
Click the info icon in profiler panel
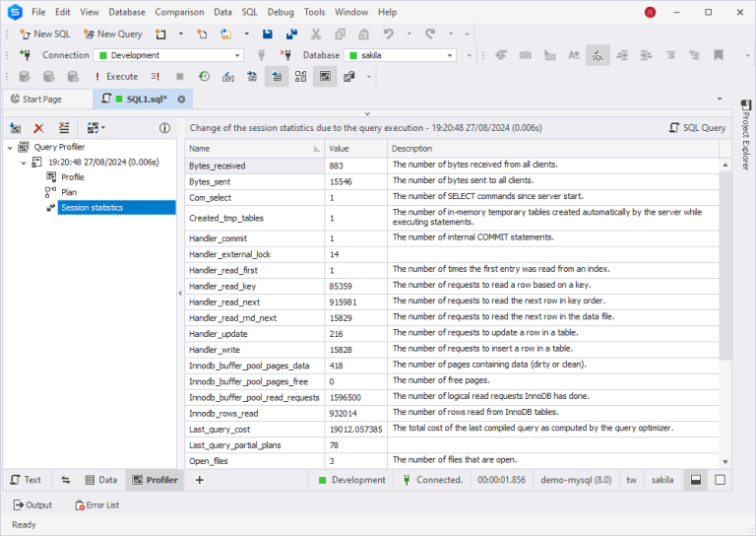tap(164, 128)
